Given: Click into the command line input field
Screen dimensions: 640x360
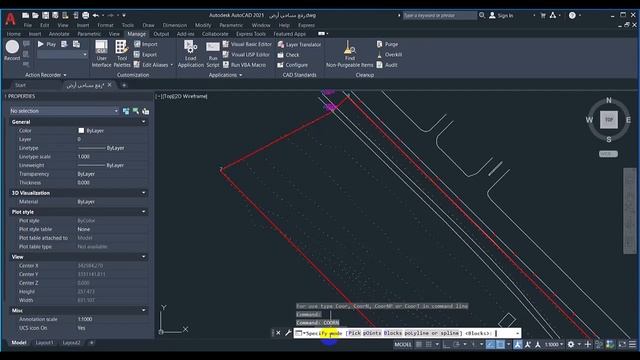Looking at the screenshot, I should 407,333.
